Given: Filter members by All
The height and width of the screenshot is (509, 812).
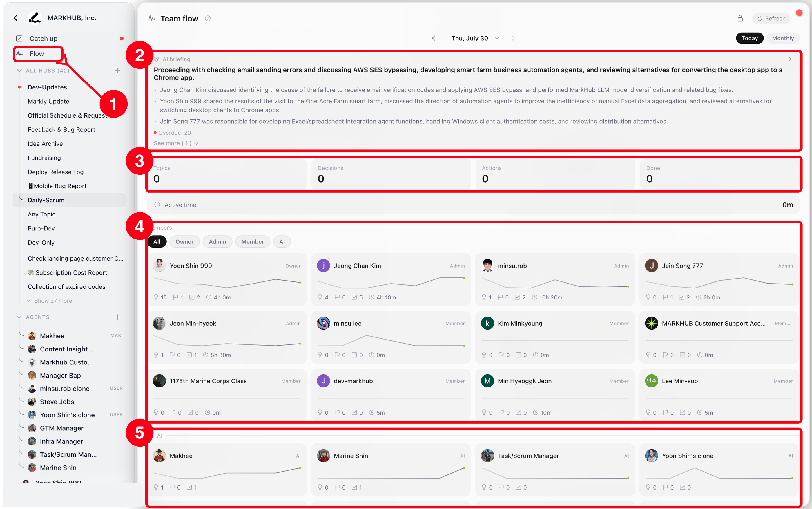Looking at the screenshot, I should (x=157, y=241).
